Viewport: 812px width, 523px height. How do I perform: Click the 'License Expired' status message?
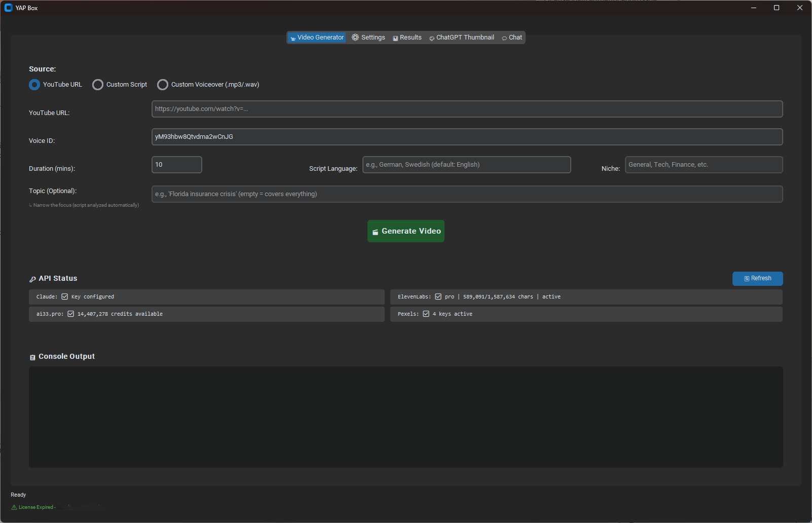click(x=36, y=507)
